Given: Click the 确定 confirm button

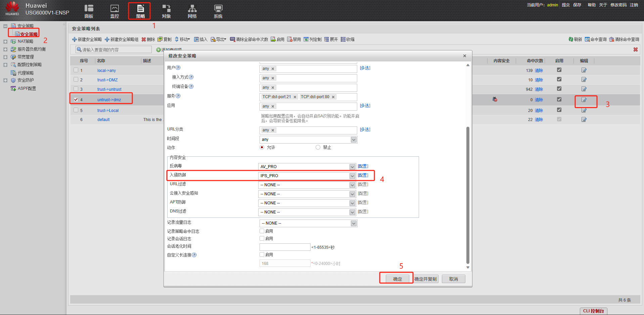Looking at the screenshot, I should pos(398,279).
